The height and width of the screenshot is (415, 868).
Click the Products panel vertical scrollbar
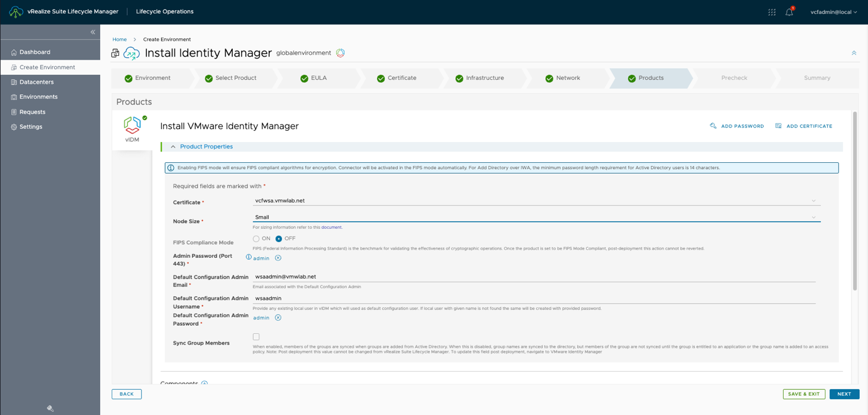pos(855,201)
